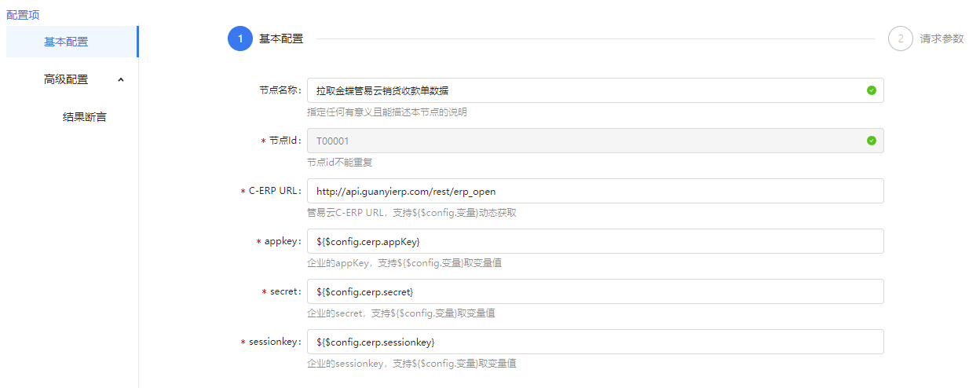Image resolution: width=980 pixels, height=388 pixels.
Task: Click the help text below C-ERP URL
Action: pyautogui.click(x=411, y=213)
